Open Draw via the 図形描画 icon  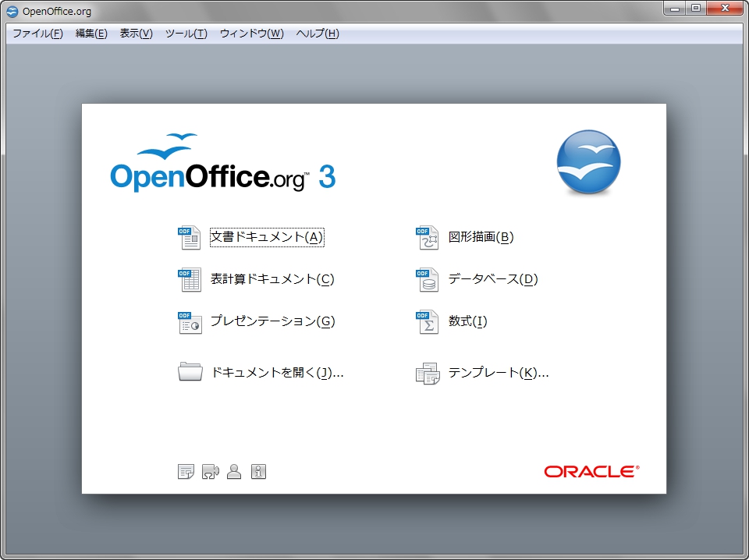pos(428,237)
